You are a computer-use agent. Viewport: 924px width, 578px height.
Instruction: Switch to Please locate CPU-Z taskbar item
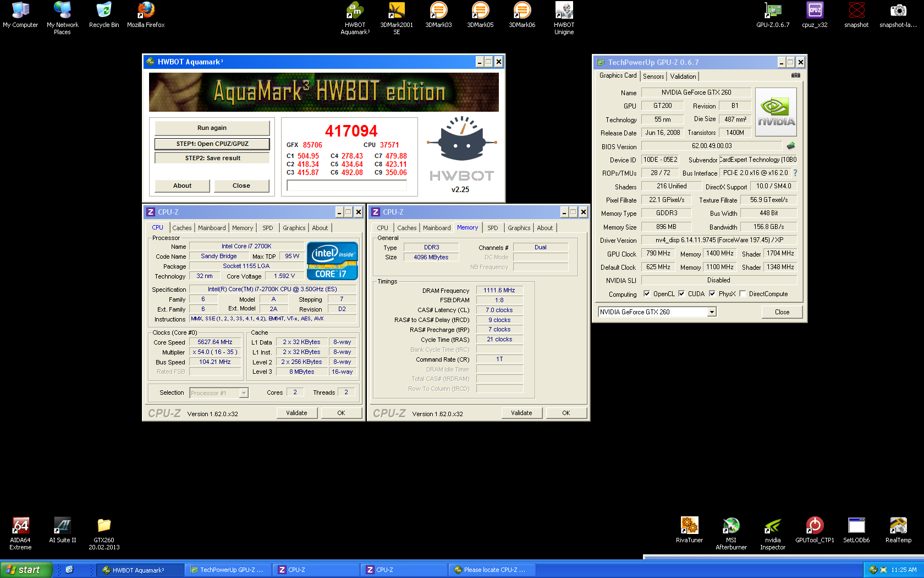[491, 570]
